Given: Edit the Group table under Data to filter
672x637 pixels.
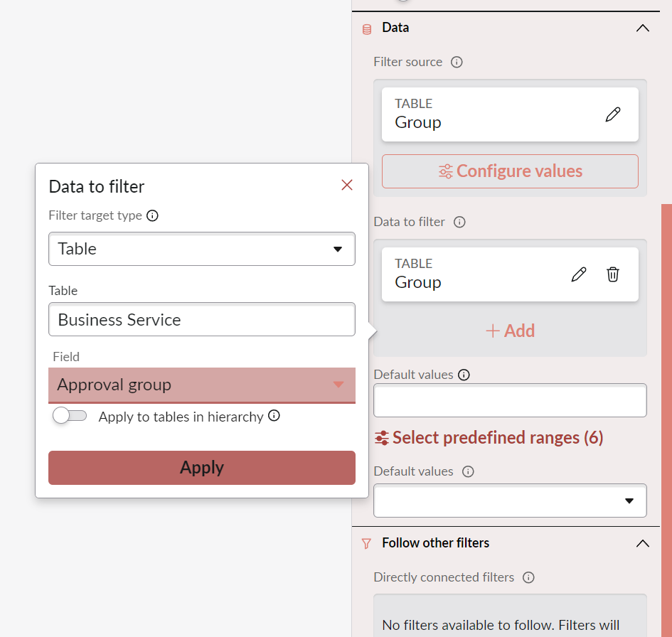Looking at the screenshot, I should pos(578,274).
